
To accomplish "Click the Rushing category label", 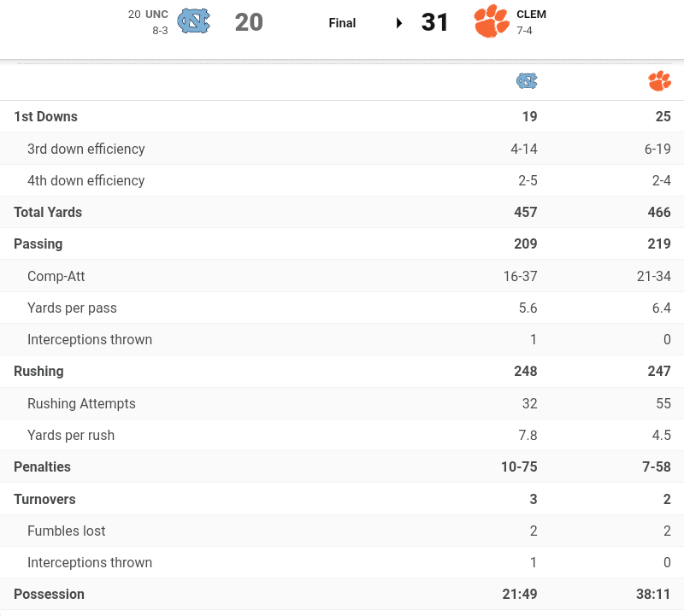I will [x=38, y=371].
